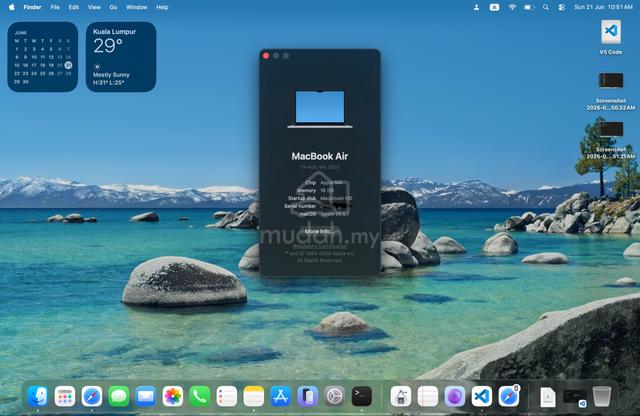Viewport: 640px width, 416px height.
Task: Open the input source 'A' menu
Action: [x=494, y=7]
